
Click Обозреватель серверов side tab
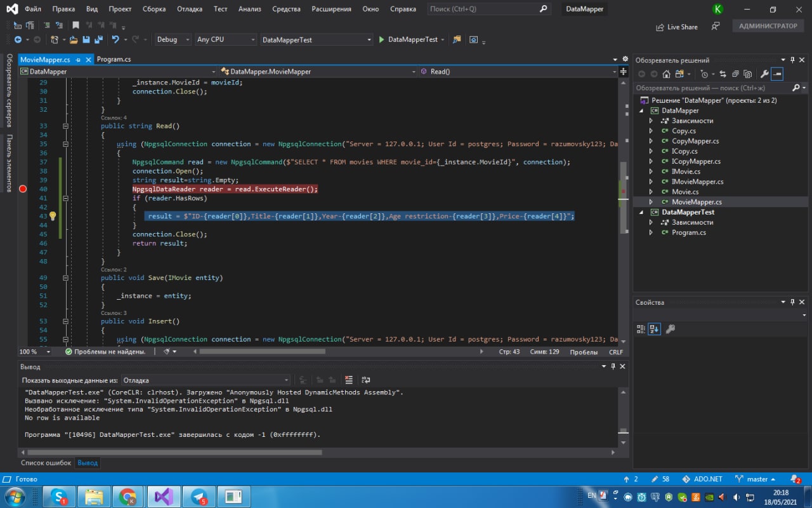(x=9, y=90)
